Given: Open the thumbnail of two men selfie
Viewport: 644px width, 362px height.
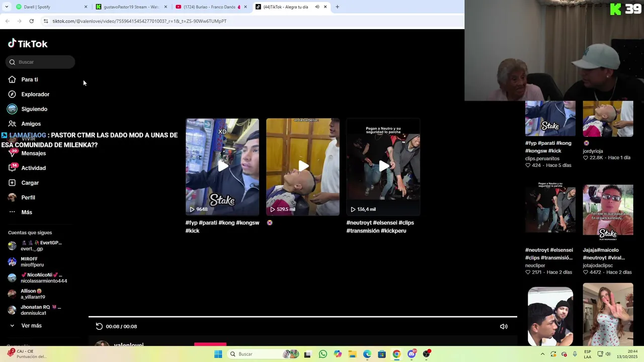Looking at the screenshot, I should pyautogui.click(x=550, y=316).
